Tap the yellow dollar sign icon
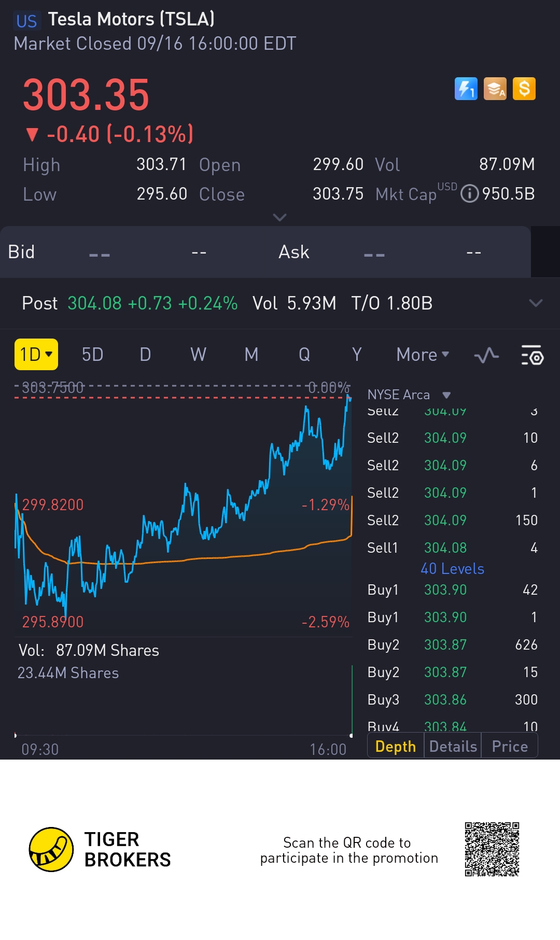The width and height of the screenshot is (560, 940). tap(524, 89)
